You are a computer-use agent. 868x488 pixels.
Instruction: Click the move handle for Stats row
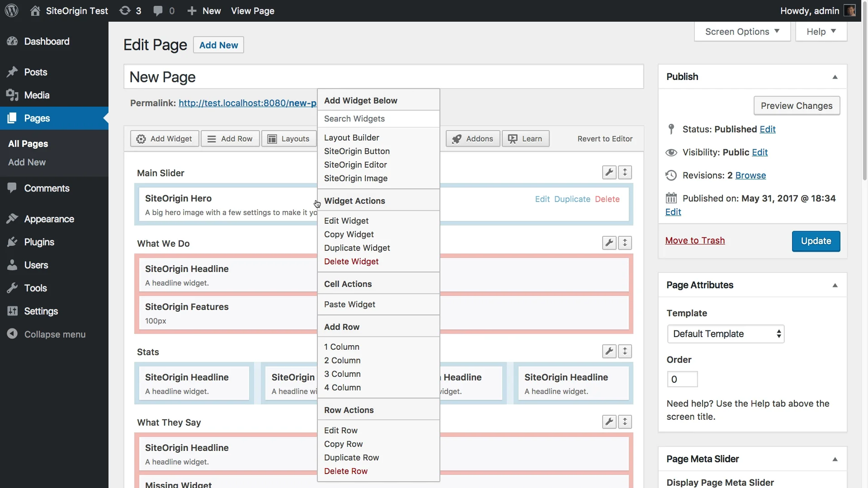(625, 351)
